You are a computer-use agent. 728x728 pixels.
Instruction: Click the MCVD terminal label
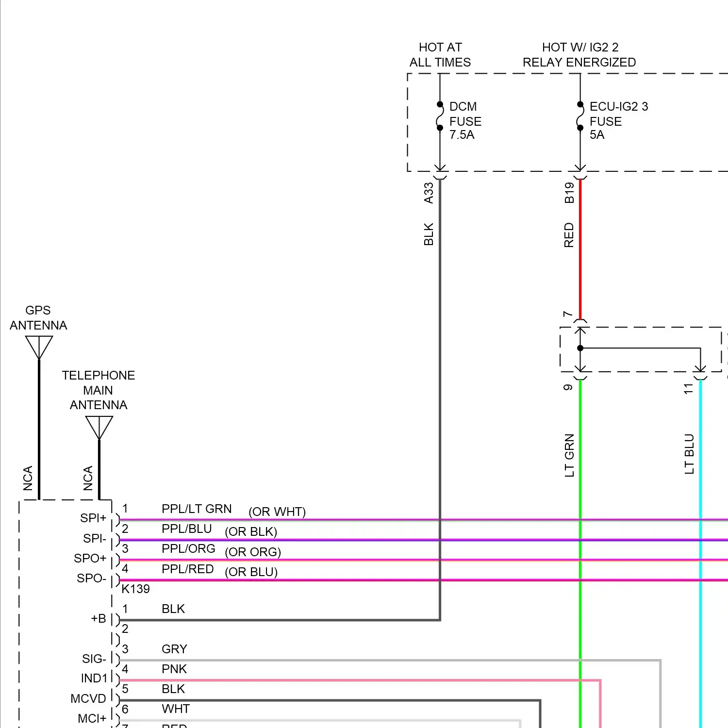click(x=88, y=698)
